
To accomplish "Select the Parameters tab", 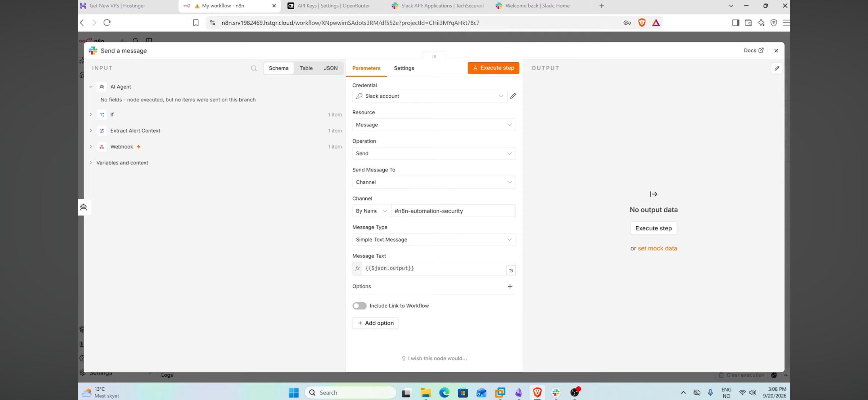I will [366, 68].
